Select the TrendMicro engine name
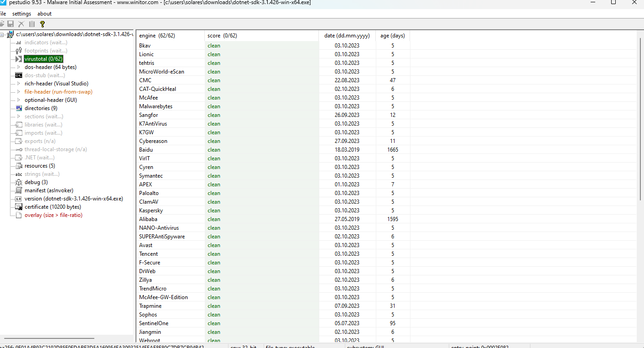Screen dimensions: 644x348 tap(153, 289)
